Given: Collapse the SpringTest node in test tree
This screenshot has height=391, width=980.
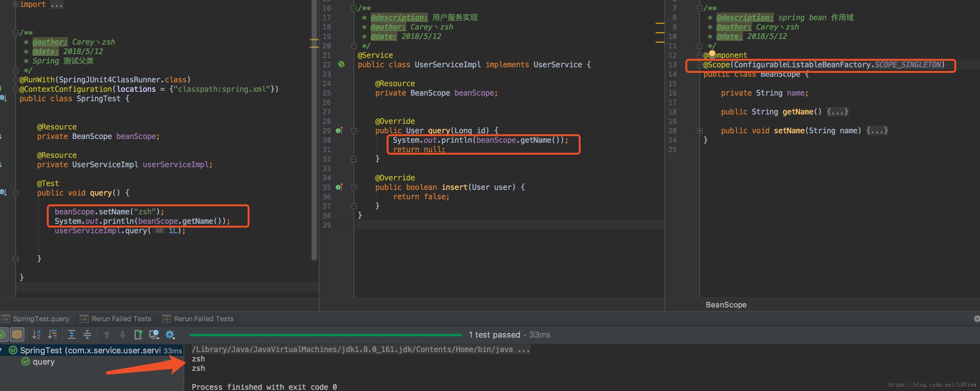Looking at the screenshot, I should tap(2, 350).
